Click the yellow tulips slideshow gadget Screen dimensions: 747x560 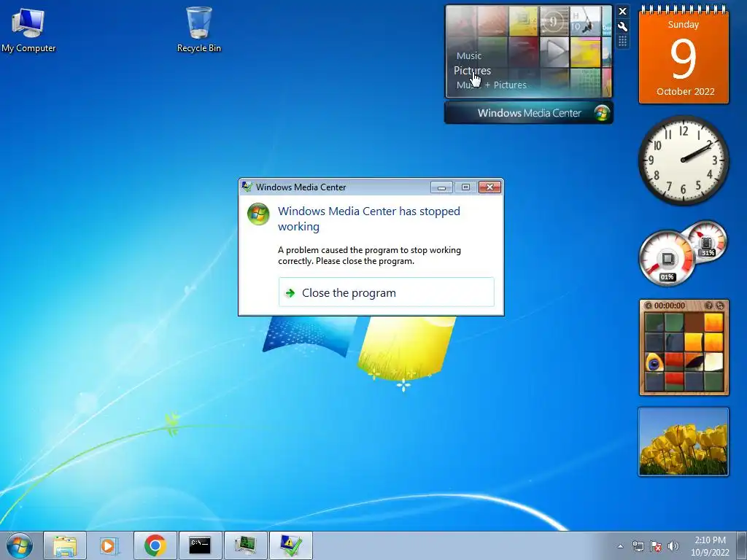point(684,442)
